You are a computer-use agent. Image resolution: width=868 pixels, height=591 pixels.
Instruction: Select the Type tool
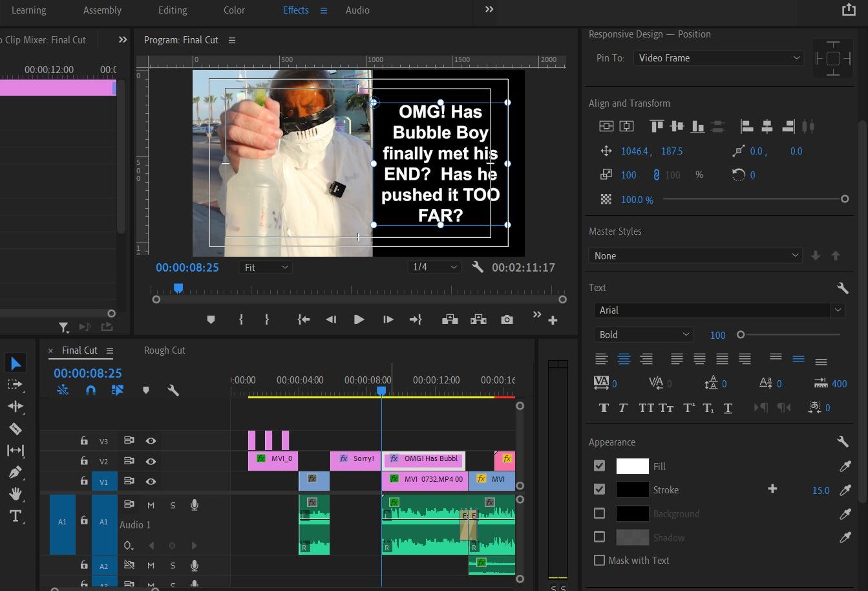(x=16, y=516)
